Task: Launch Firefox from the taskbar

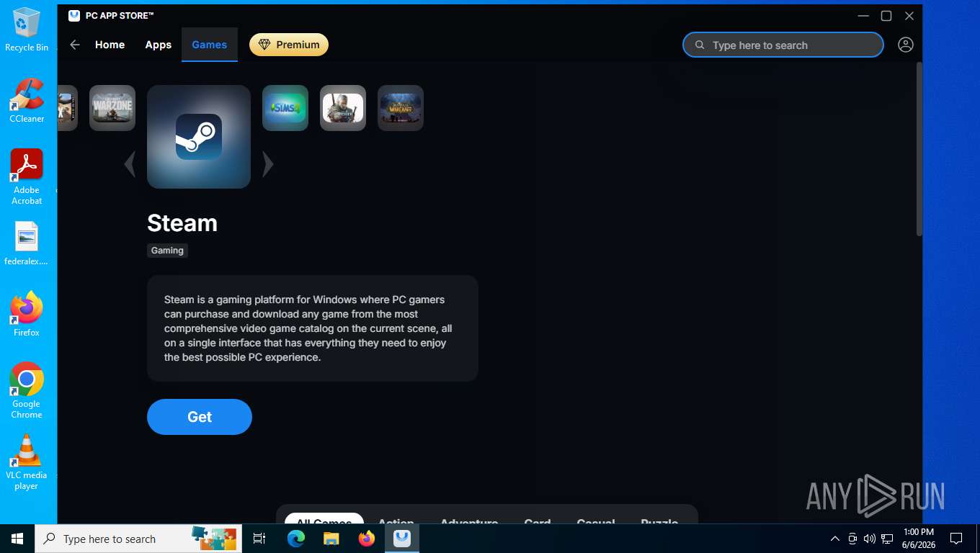Action: click(367, 539)
